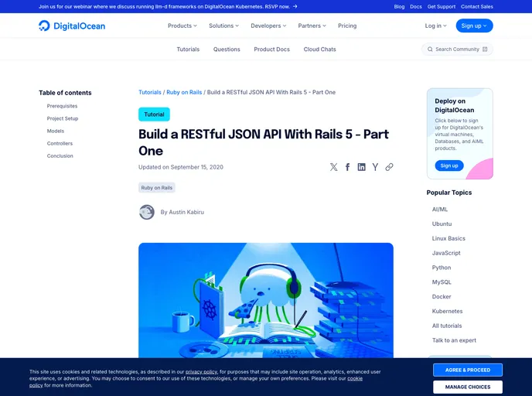Open the Kubernetes topic
532x396 pixels.
(447, 311)
